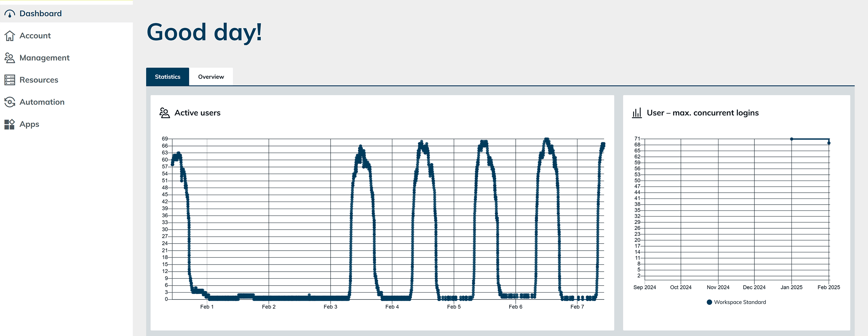868x336 pixels.
Task: Click the Jan 2025 data point
Action: click(792, 139)
